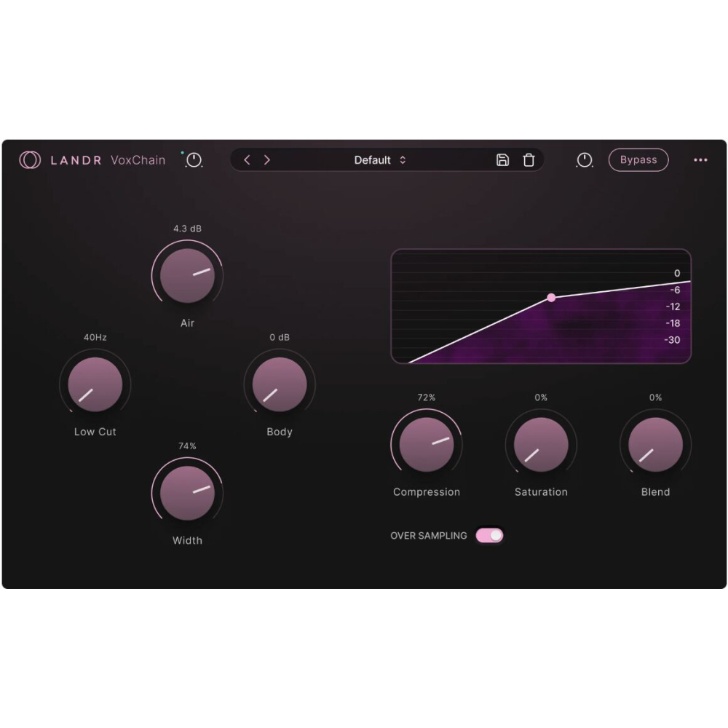
Task: Go to previous preset arrow
Action: (247, 160)
